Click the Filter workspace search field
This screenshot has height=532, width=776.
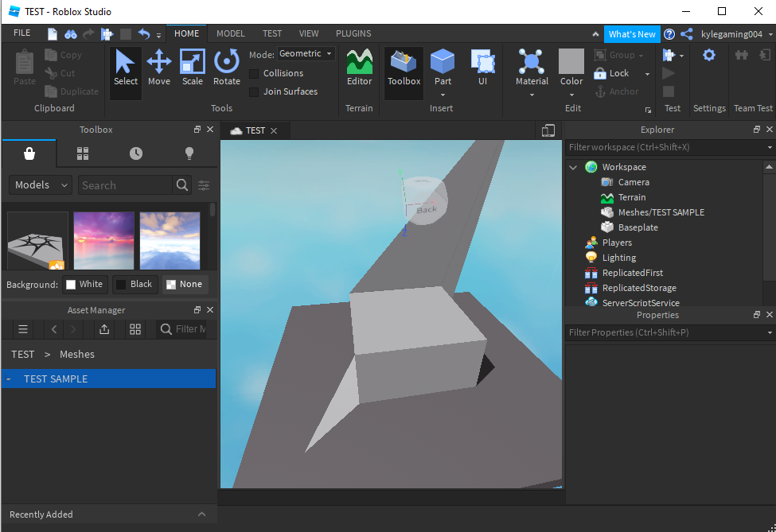coord(665,147)
